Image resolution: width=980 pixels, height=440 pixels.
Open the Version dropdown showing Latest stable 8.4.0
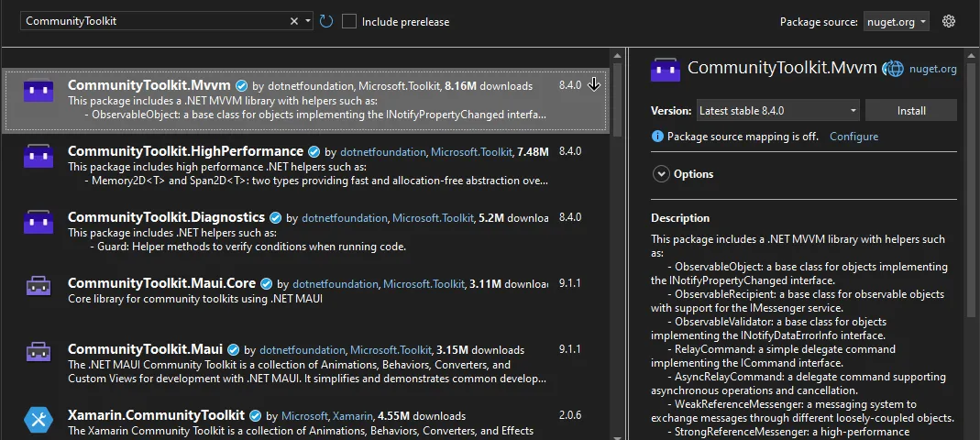coord(777,111)
